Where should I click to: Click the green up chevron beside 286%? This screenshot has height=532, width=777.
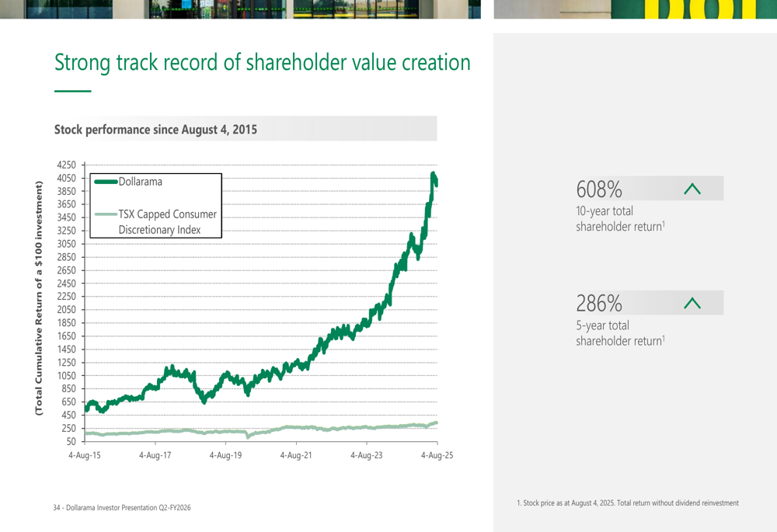[x=692, y=303]
